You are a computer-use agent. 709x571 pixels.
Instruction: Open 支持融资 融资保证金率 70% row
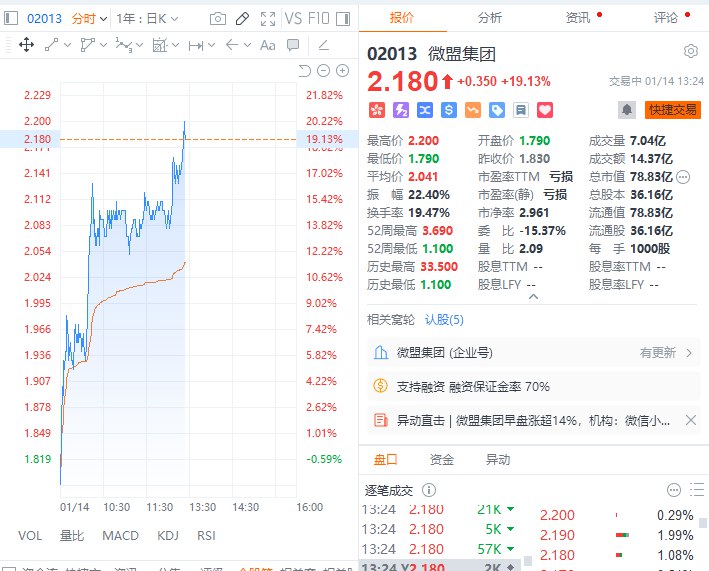coord(534,387)
